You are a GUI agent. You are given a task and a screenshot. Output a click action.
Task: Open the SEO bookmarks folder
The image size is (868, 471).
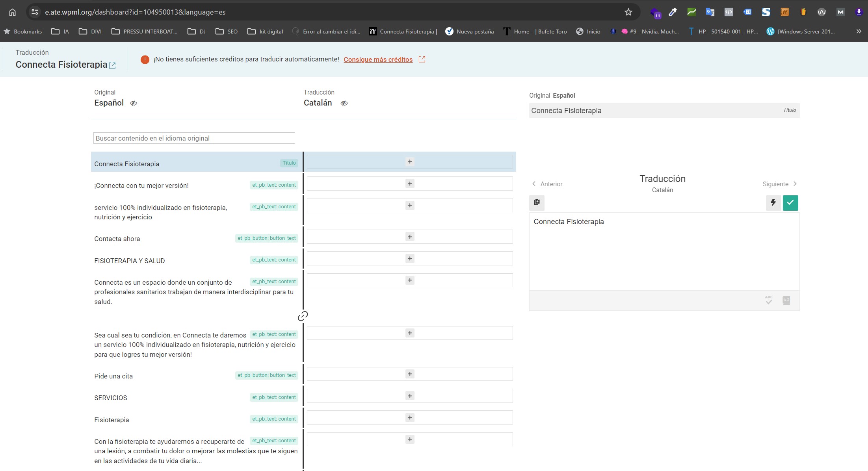[x=227, y=32]
